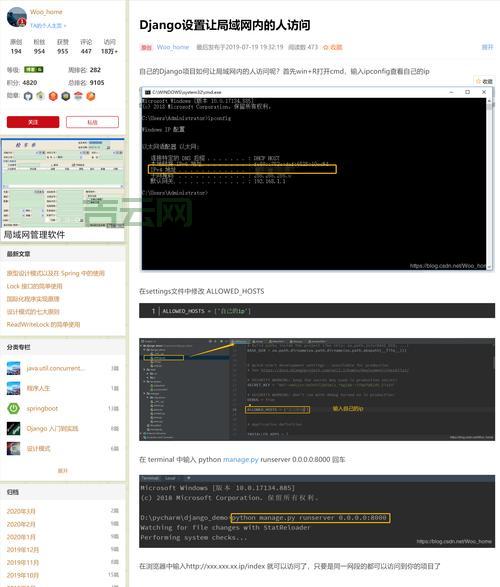Click the Woo_home author link under title
The width and height of the screenshot is (500, 587).
[x=173, y=47]
